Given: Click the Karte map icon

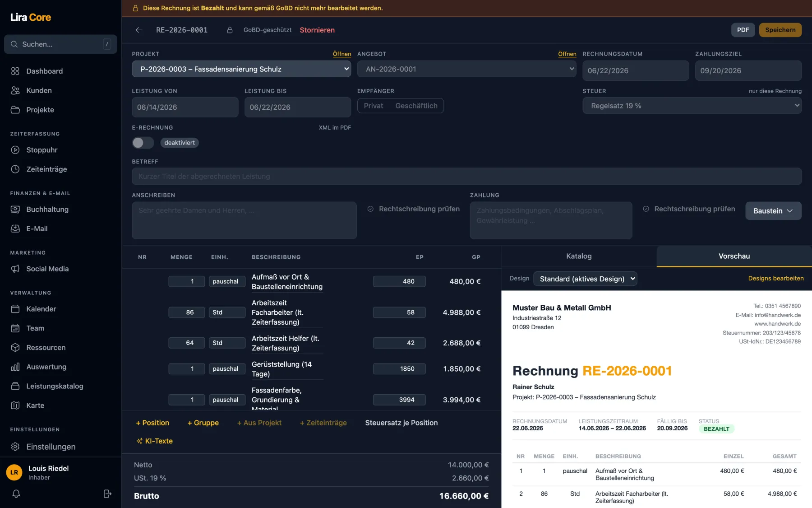Looking at the screenshot, I should (x=15, y=406).
